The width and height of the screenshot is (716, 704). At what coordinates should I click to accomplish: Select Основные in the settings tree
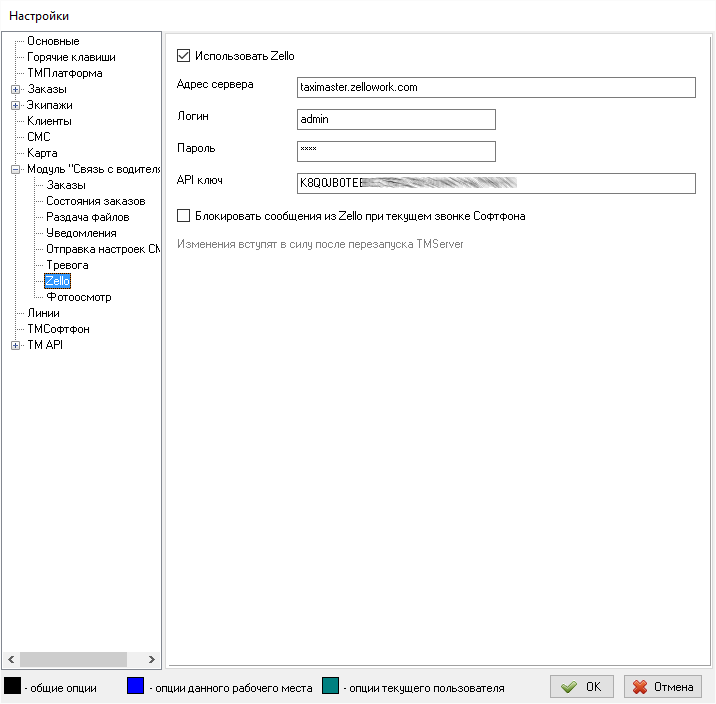[x=53, y=41]
